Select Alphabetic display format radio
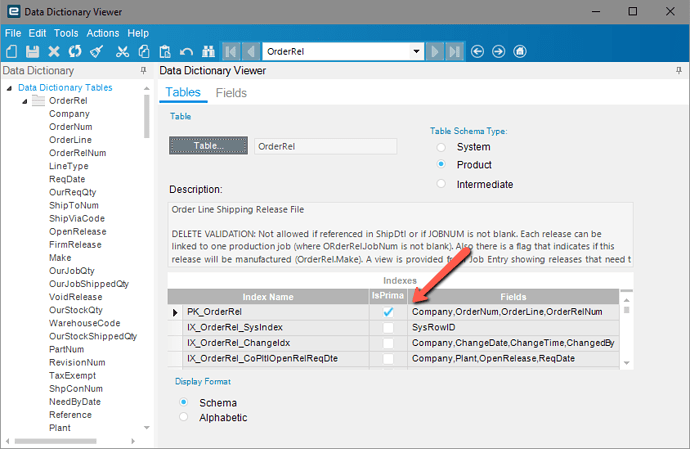This screenshot has height=449, width=690. (x=184, y=416)
